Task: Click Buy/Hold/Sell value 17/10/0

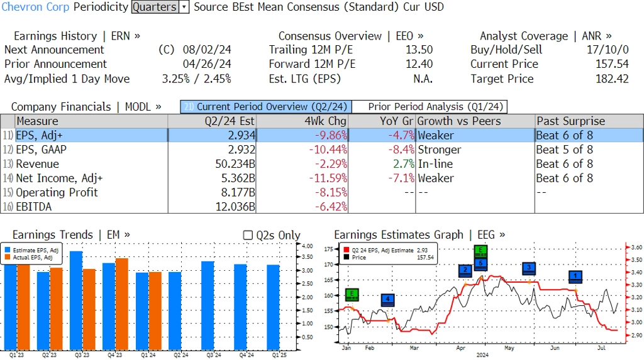Action: point(608,50)
